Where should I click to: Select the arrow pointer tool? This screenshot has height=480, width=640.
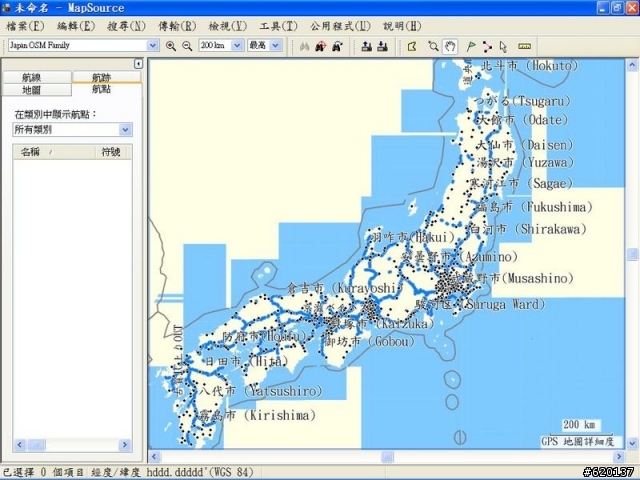503,46
